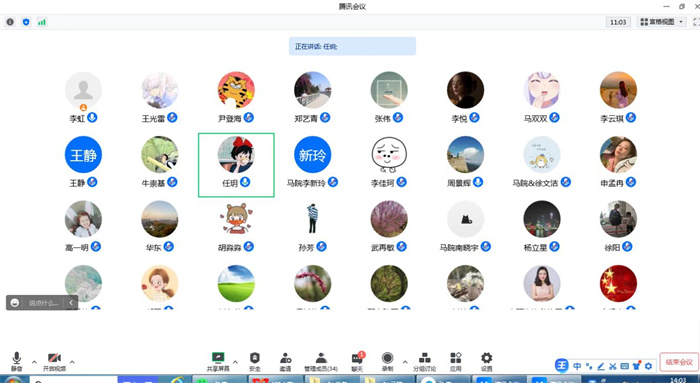Image resolution: width=700 pixels, height=383 pixels.
Task: Start 录制 recording
Action: click(x=388, y=362)
